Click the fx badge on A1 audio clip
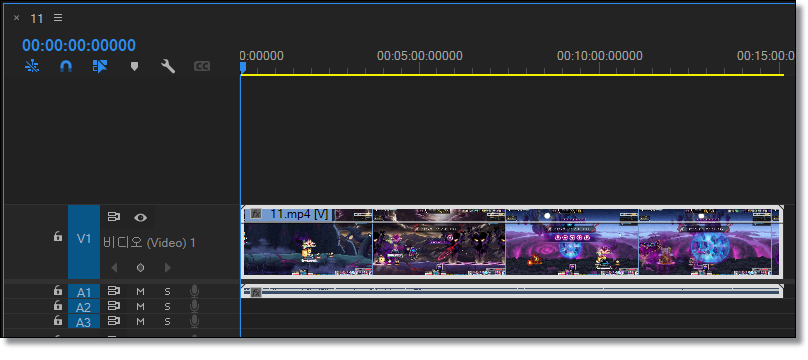The image size is (808, 360). pyautogui.click(x=256, y=293)
